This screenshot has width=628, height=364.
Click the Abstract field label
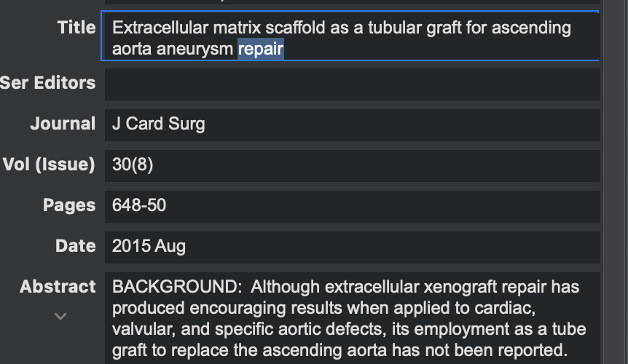point(58,287)
